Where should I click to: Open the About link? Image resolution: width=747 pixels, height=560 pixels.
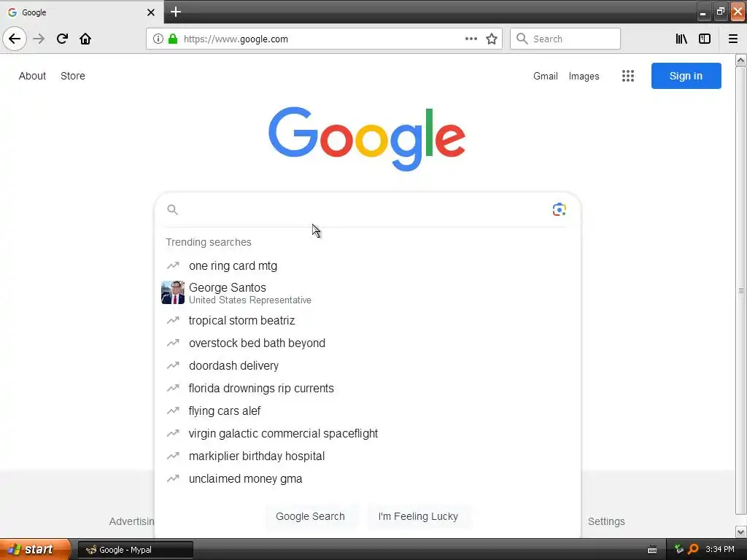tap(32, 76)
